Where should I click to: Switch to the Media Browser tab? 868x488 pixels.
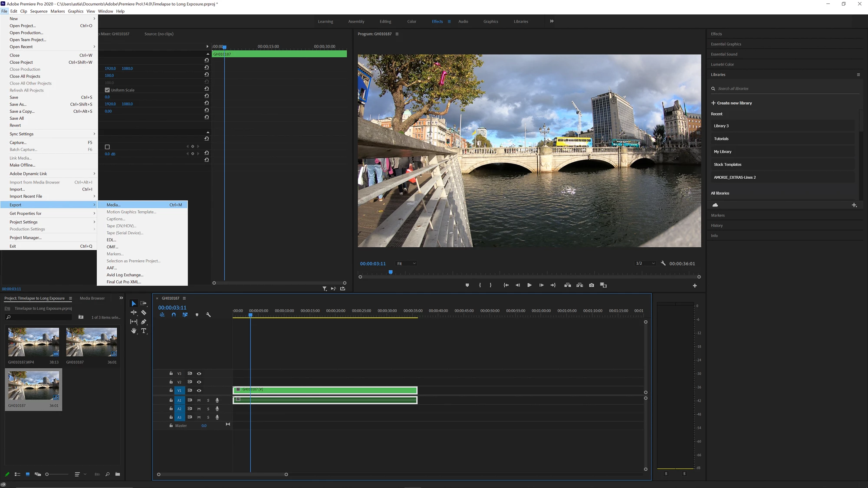(x=92, y=298)
